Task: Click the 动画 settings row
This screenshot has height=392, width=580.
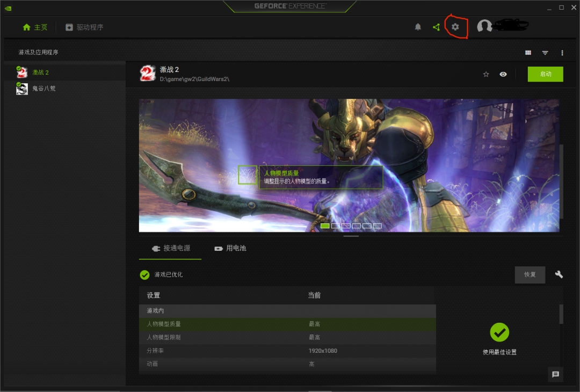Action: pos(287,364)
